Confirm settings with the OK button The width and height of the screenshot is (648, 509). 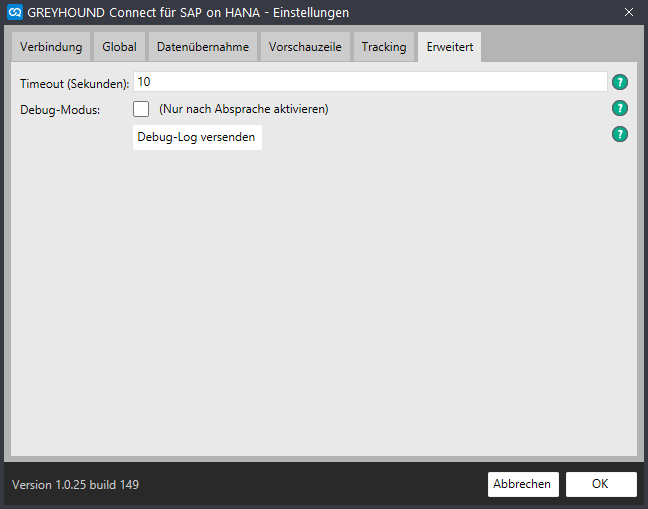[x=601, y=484]
